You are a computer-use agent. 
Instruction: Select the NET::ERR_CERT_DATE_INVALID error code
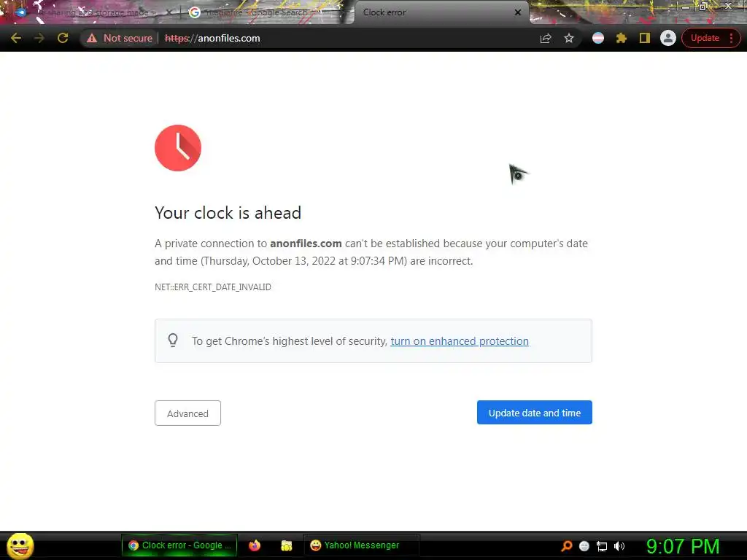pyautogui.click(x=213, y=287)
